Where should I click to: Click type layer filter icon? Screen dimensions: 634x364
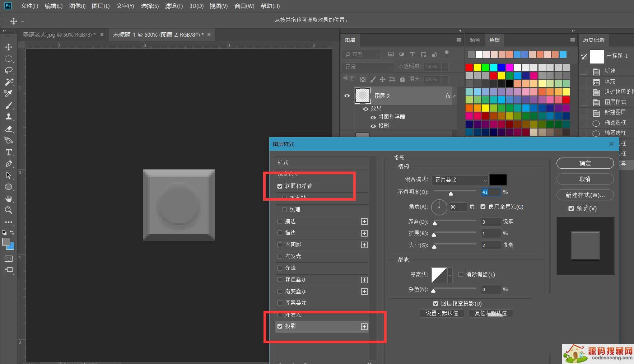tap(412, 54)
